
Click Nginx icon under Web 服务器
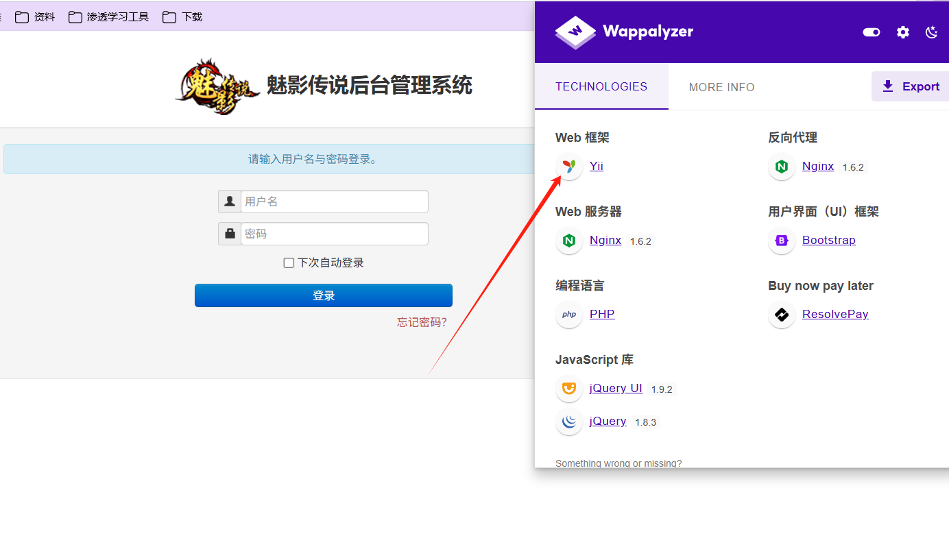click(569, 241)
